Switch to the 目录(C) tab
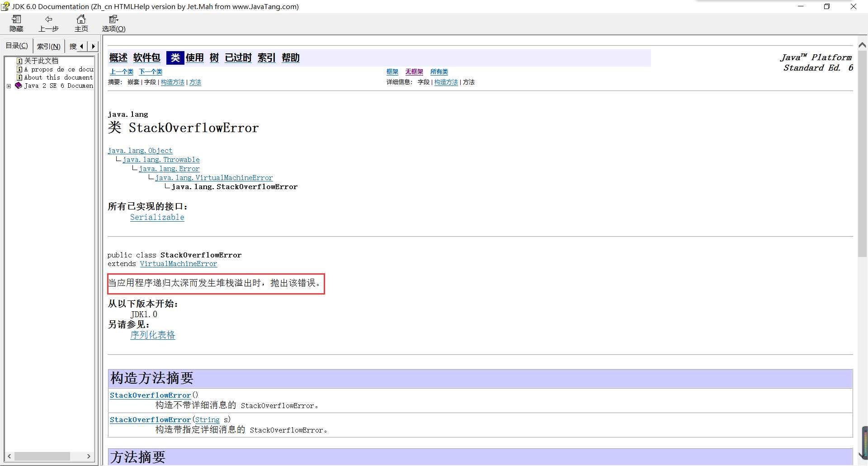868x466 pixels. pyautogui.click(x=17, y=46)
